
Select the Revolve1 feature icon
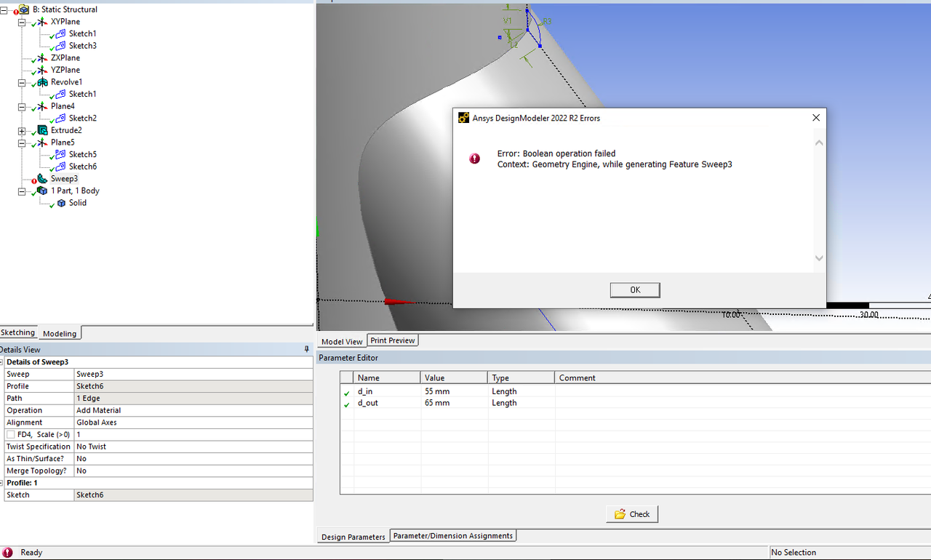43,82
